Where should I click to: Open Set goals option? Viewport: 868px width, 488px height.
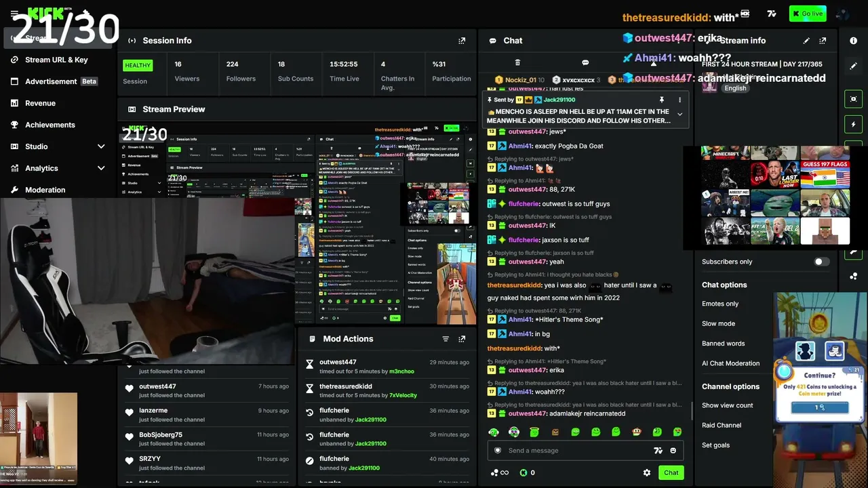(715, 445)
